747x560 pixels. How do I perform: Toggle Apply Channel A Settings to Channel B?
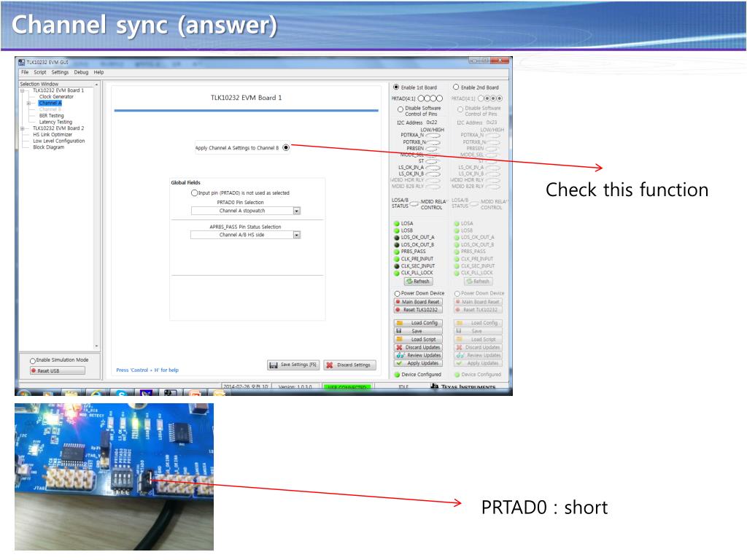click(x=286, y=147)
